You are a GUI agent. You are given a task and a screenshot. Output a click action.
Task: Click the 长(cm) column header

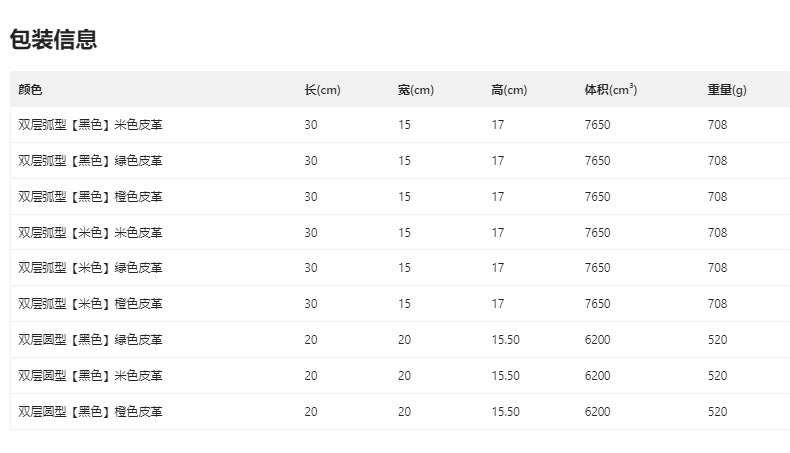(322, 90)
